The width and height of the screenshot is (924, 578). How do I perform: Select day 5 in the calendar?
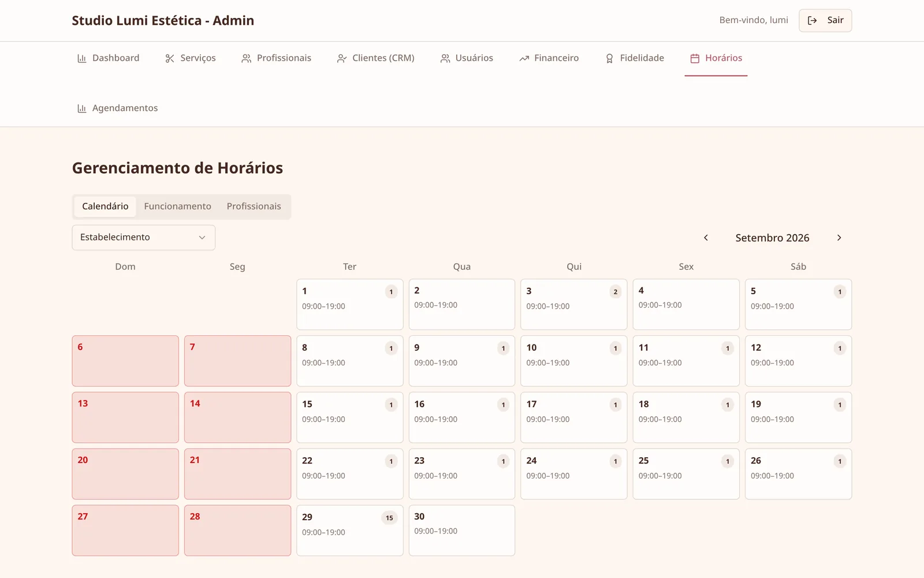pos(798,305)
